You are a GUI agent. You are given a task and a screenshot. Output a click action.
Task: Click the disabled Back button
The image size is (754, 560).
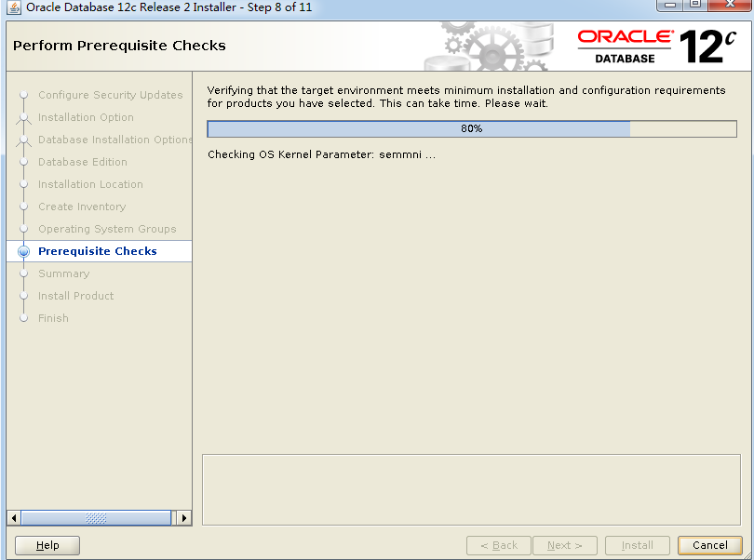[x=499, y=545]
